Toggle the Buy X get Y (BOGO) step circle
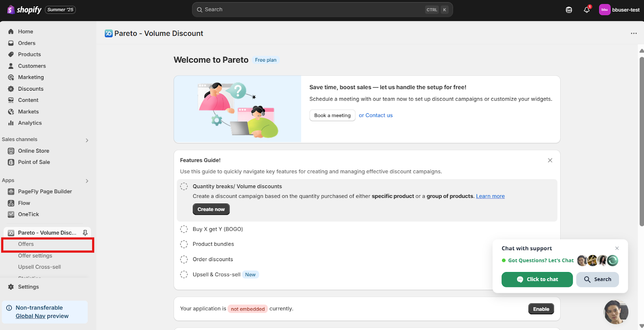 click(184, 229)
